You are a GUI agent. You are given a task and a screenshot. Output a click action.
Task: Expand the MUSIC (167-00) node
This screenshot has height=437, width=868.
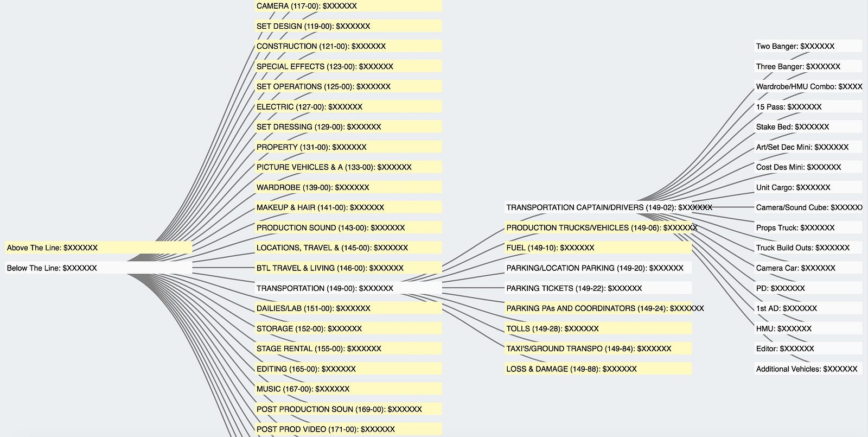pyautogui.click(x=348, y=389)
